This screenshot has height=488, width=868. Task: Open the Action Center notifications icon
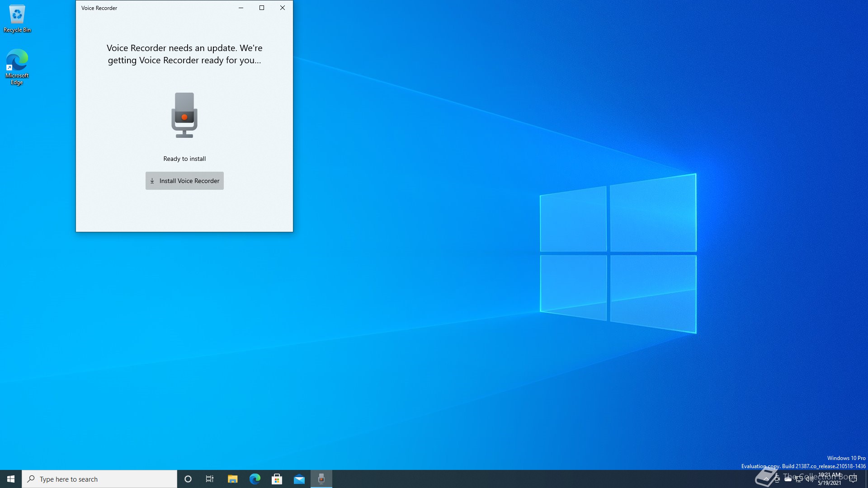click(x=853, y=479)
